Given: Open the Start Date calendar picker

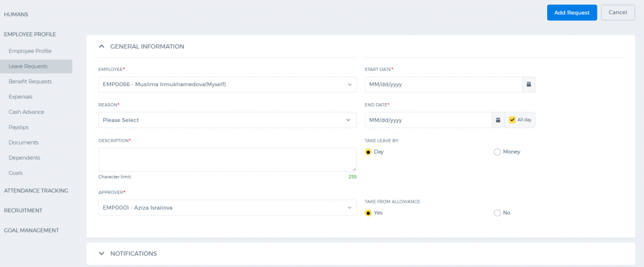Looking at the screenshot, I should click(528, 84).
